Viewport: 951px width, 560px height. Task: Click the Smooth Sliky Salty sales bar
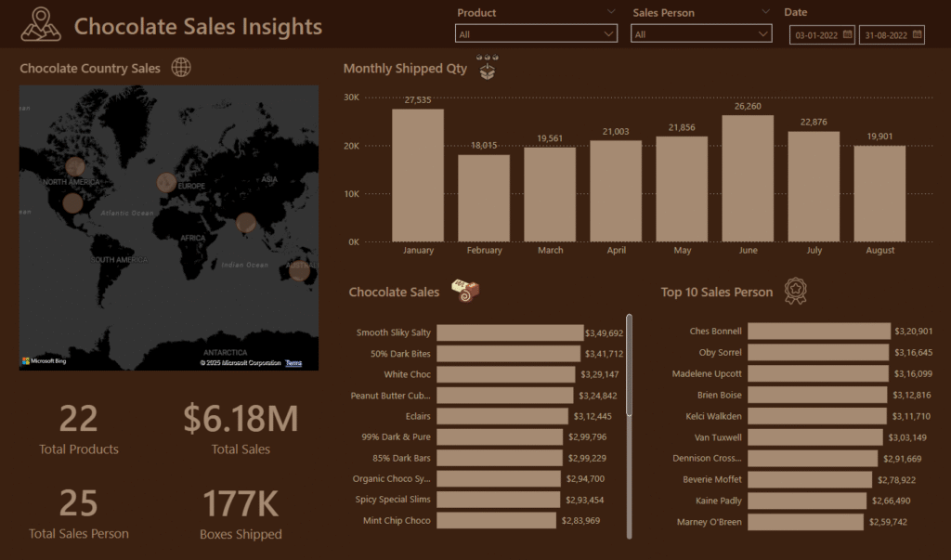[509, 332]
